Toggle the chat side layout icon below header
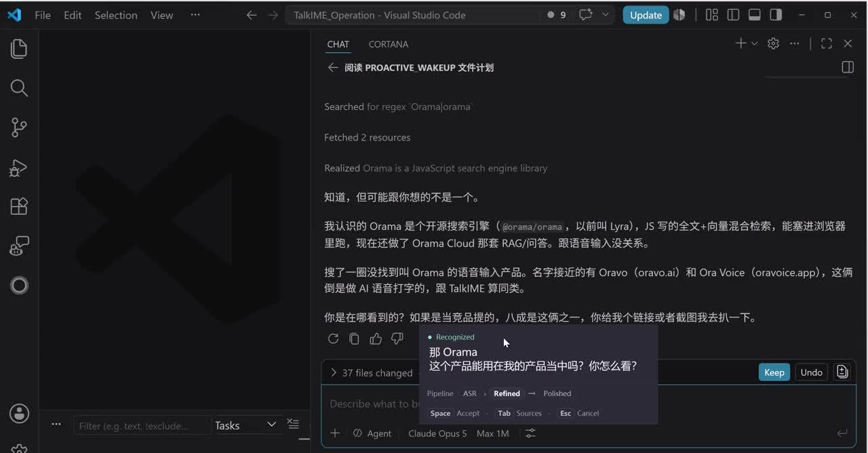 tap(848, 67)
